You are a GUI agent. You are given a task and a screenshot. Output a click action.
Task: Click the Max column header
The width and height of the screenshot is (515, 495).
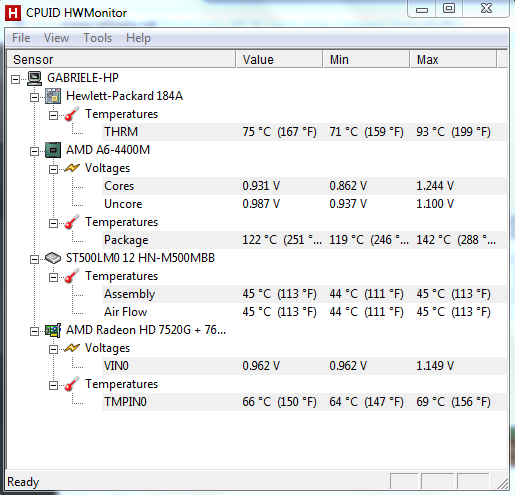[x=453, y=59]
